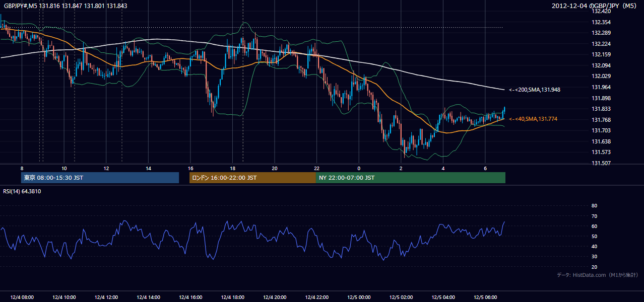644x302 pixels.
Task: Click the 12/4 20:00 time axis label
Action: point(275,297)
